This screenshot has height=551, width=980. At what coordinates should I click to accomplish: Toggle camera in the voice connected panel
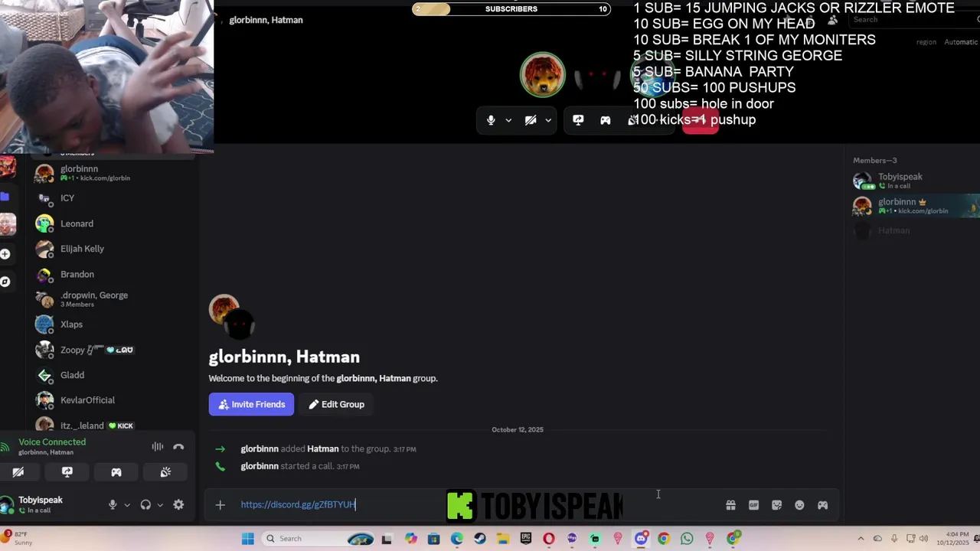tap(18, 472)
